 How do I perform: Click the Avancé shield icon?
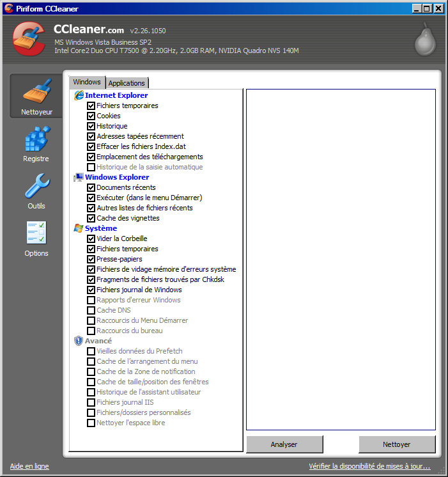click(x=79, y=341)
